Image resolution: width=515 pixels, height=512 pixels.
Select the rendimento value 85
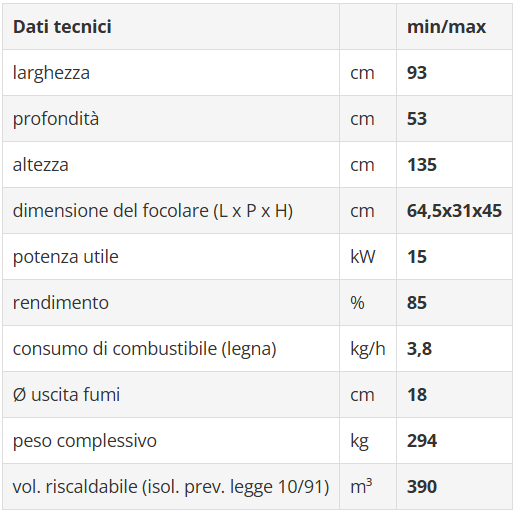click(x=417, y=303)
